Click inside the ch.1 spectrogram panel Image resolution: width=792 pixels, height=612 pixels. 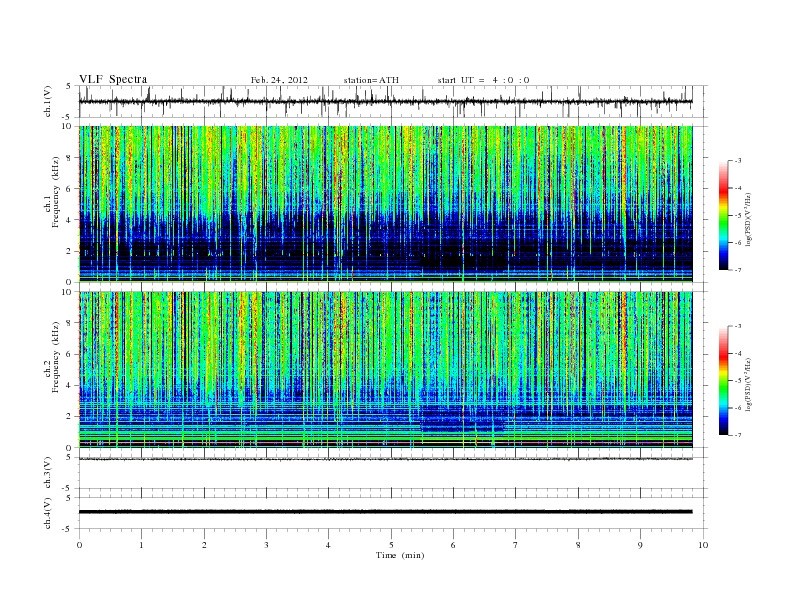click(385, 204)
